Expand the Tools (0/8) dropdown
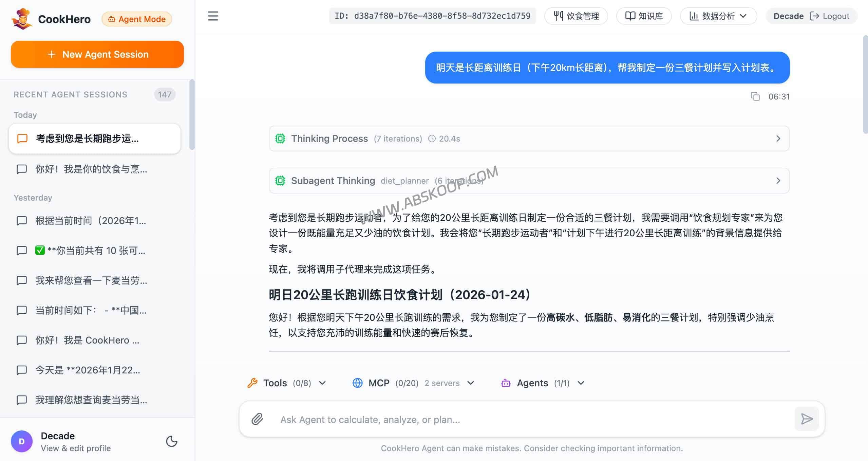The image size is (868, 461). pyautogui.click(x=322, y=383)
